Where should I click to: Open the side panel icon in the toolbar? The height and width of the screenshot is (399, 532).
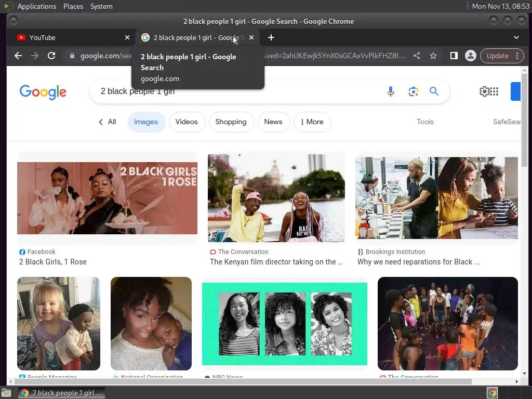tap(454, 56)
